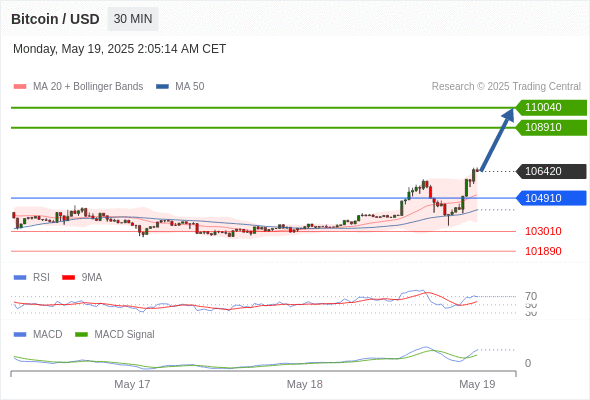Viewport: 590px width, 400px height.
Task: Click the 30 MIN timeframe badge
Action: [x=133, y=19]
